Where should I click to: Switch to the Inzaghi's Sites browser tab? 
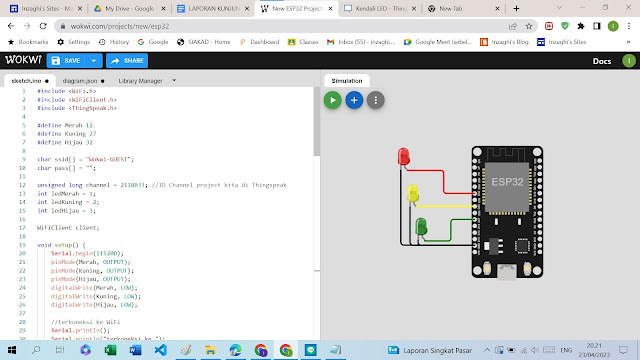coord(46,9)
